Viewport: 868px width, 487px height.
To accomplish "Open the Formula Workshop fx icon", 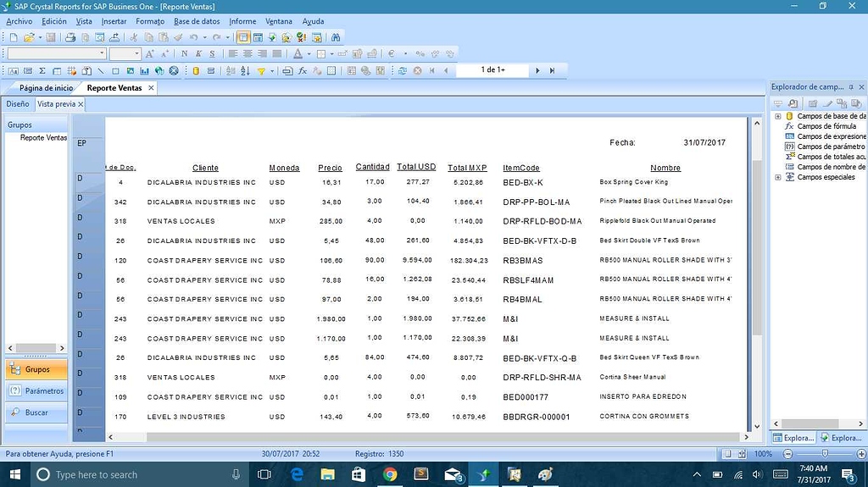I will (x=303, y=71).
